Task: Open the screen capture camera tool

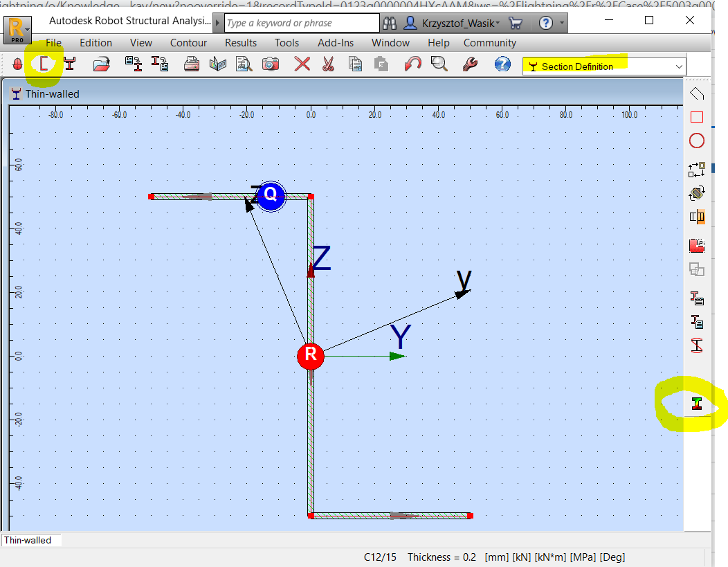Action: pos(271,64)
